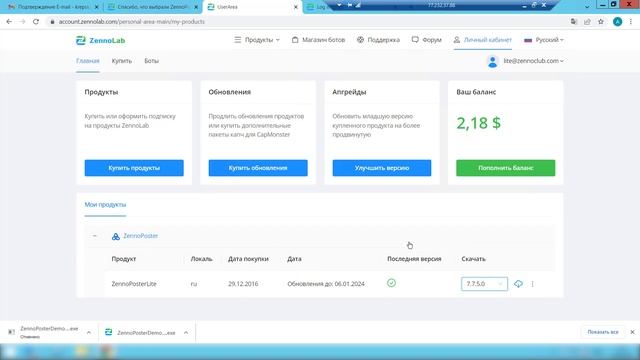Select the Мои продукты tab
This screenshot has width=640, height=360.
(x=105, y=204)
